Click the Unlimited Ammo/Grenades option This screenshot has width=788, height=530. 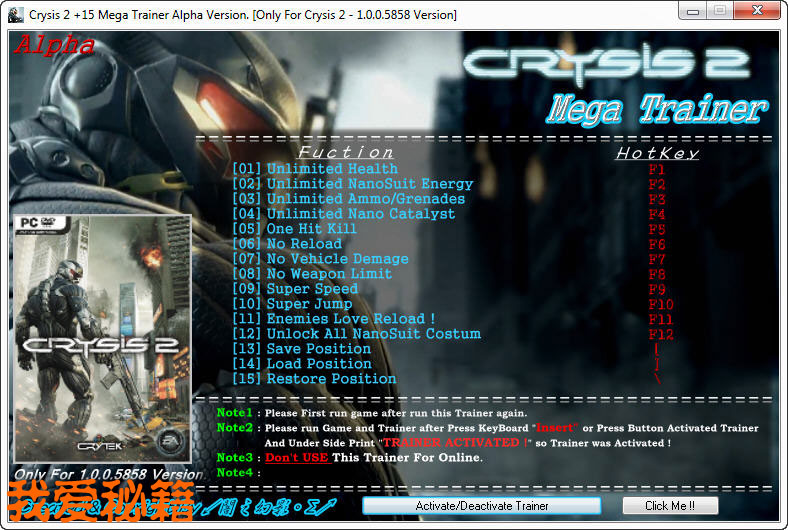coord(349,199)
